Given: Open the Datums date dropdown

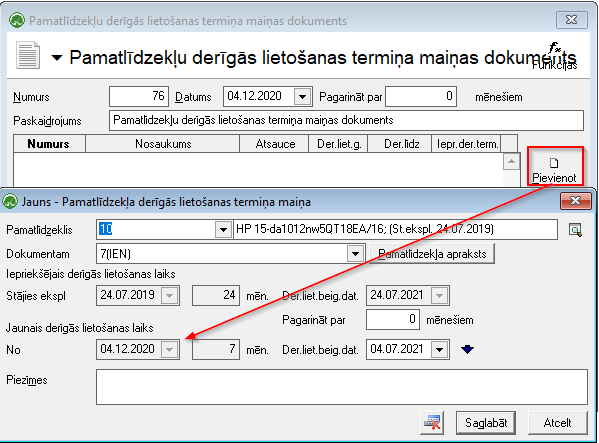Looking at the screenshot, I should 303,96.
